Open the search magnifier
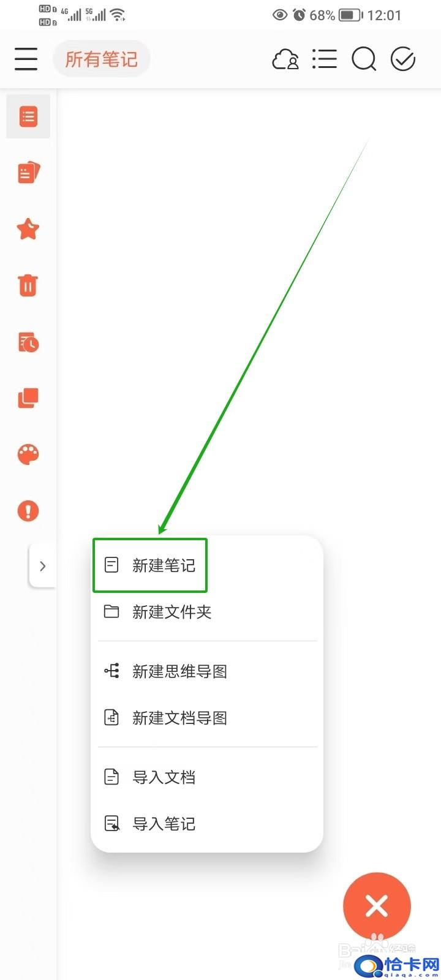Screen dimensions: 441x980 pos(364,59)
